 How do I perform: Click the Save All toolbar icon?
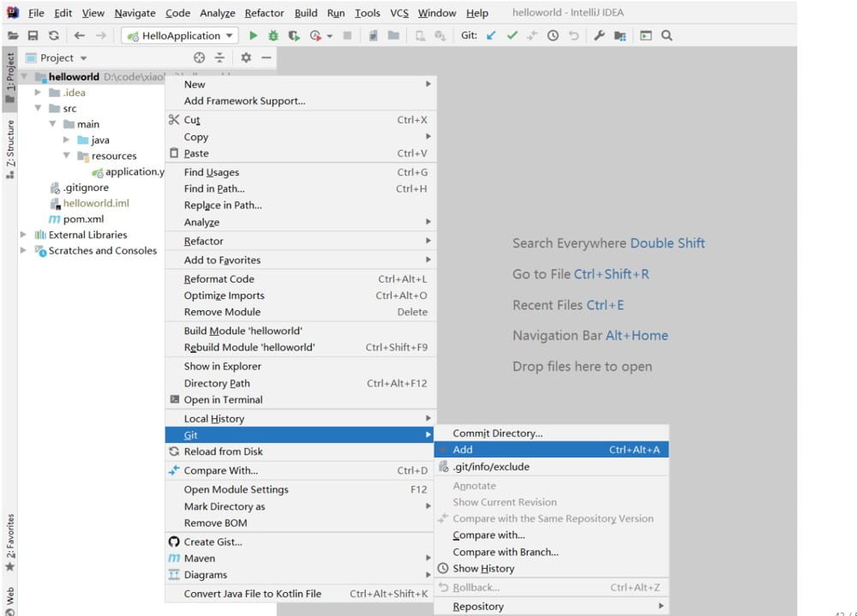pos(33,35)
